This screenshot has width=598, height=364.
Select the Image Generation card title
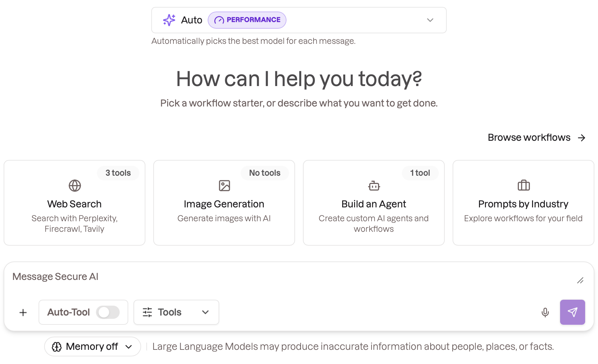(x=224, y=204)
